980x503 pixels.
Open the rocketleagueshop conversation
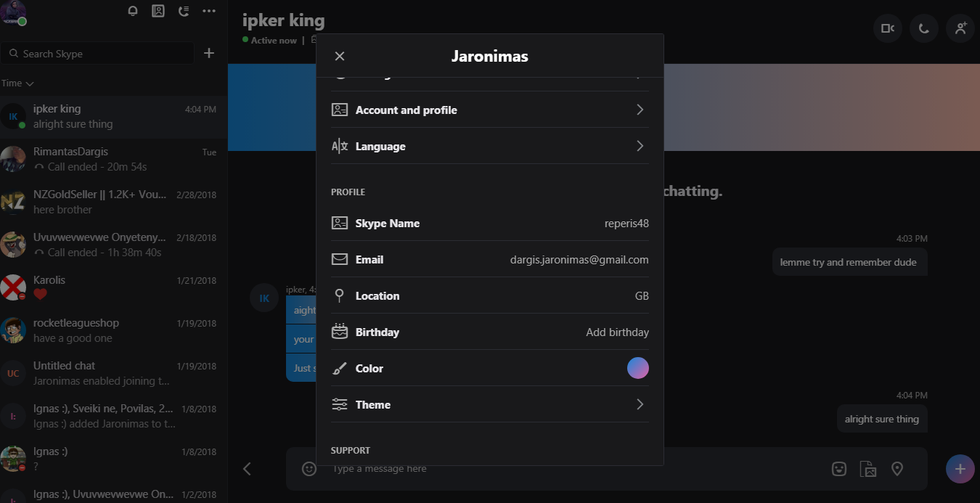[x=114, y=331]
